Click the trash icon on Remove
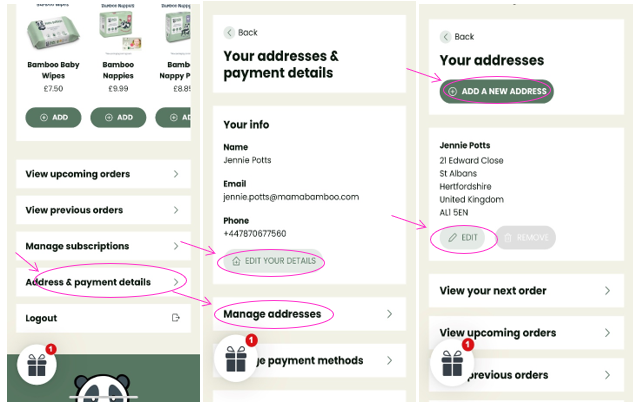The height and width of the screenshot is (409, 637). (x=508, y=238)
